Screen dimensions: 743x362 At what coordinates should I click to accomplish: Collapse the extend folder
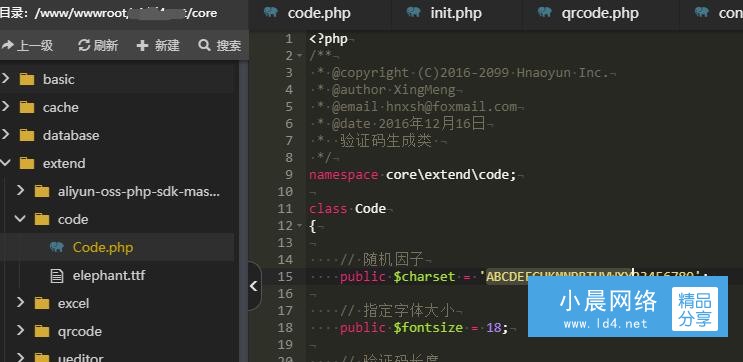coord(5,163)
